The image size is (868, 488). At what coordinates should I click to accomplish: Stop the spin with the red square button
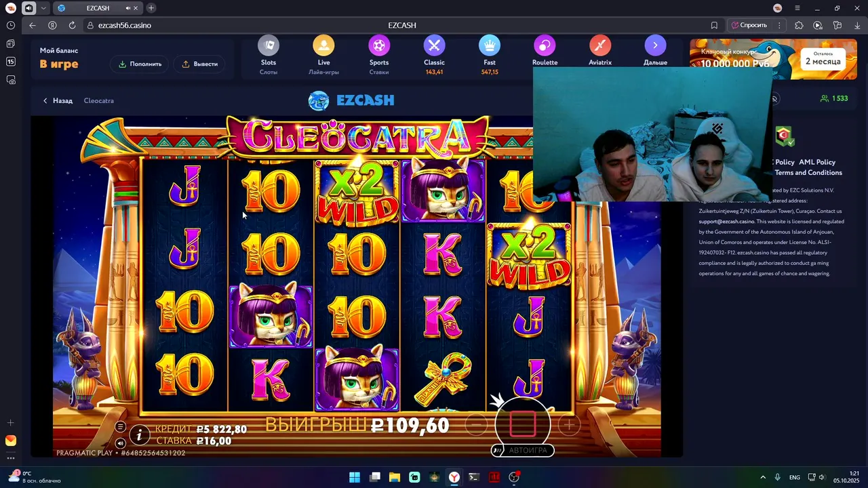pyautogui.click(x=523, y=424)
